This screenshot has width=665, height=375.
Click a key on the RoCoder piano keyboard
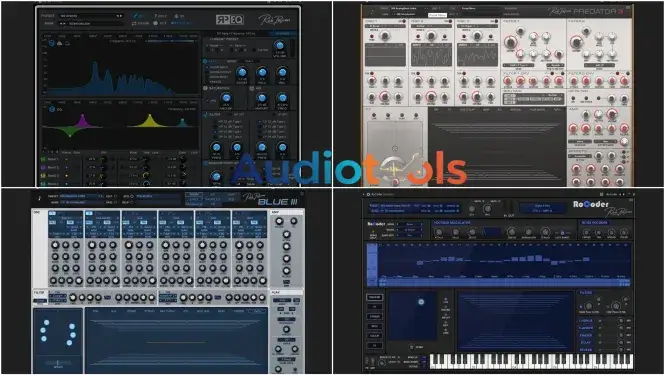[x=532, y=361]
